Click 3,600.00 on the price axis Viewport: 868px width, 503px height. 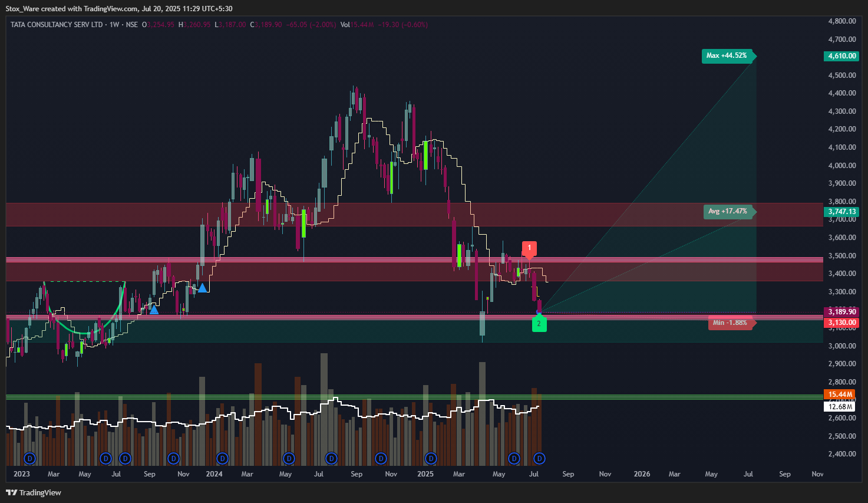842,238
